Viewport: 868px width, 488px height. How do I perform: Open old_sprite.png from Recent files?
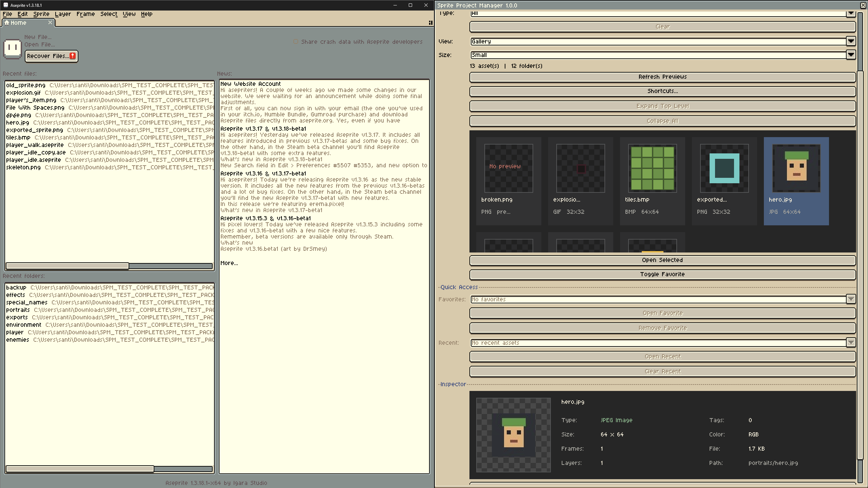pos(109,85)
